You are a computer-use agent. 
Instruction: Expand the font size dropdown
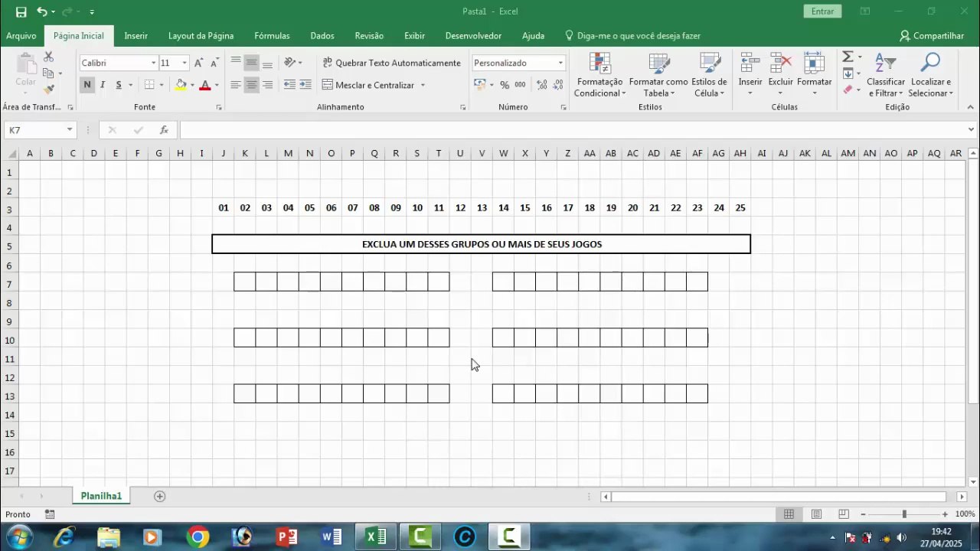[x=185, y=63]
